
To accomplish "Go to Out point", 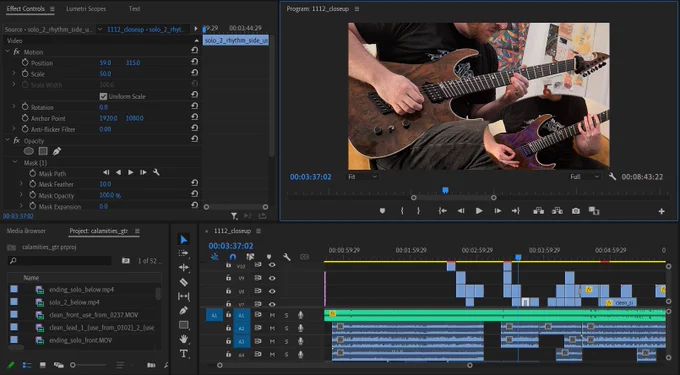I will (516, 211).
